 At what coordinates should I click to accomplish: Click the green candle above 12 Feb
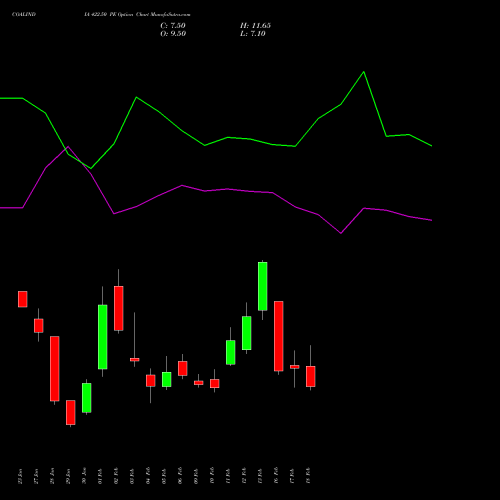pos(247,333)
